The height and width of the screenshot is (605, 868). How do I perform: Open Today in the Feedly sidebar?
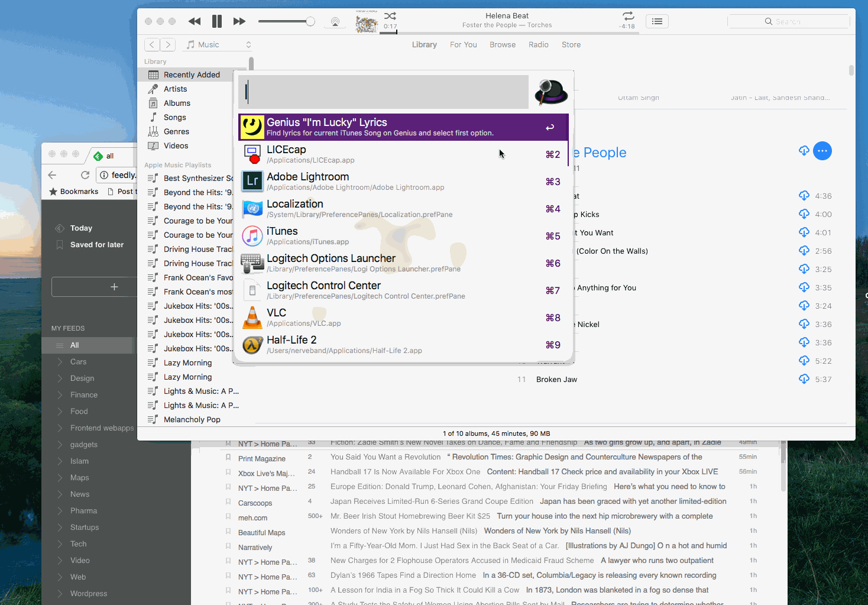81,228
